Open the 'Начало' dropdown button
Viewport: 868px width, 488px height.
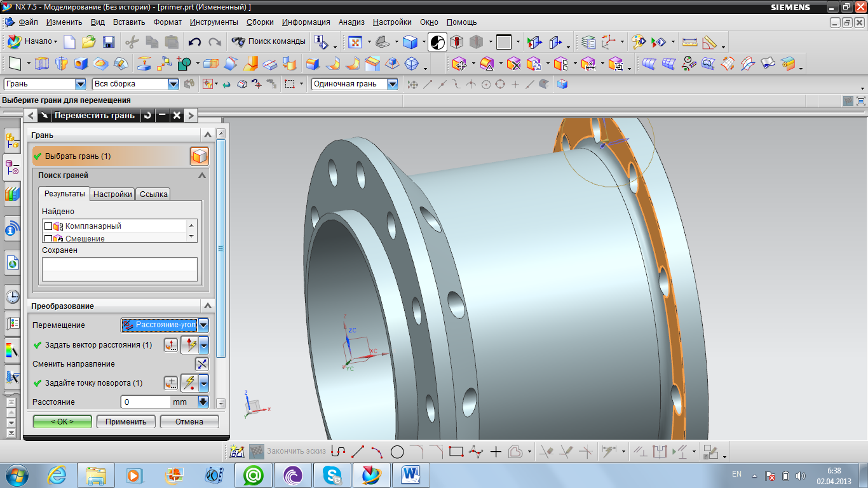(32, 41)
